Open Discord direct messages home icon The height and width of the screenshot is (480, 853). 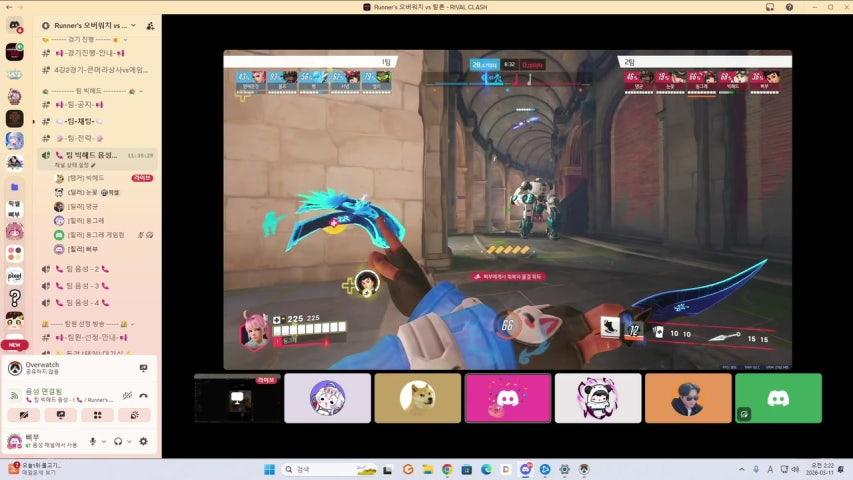(x=15, y=25)
